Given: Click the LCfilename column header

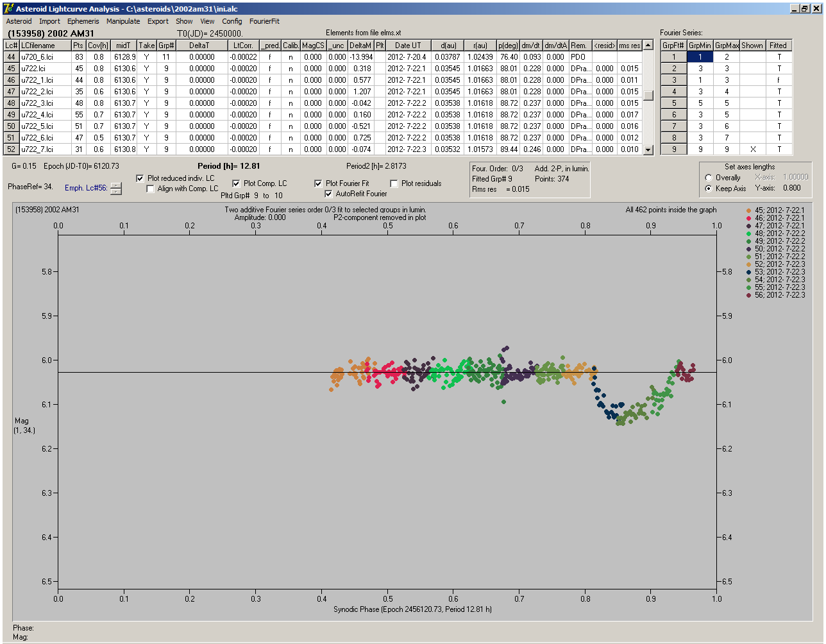Looking at the screenshot, I should [45, 46].
